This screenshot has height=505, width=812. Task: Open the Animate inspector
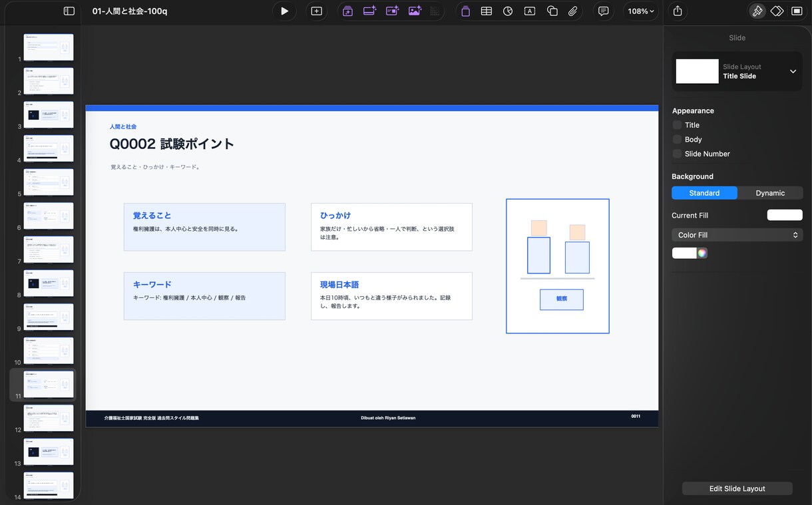point(777,11)
